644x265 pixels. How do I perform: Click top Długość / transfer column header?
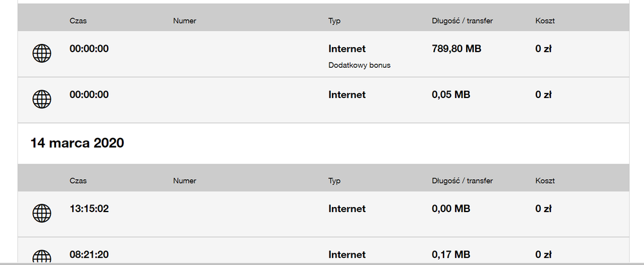(462, 21)
